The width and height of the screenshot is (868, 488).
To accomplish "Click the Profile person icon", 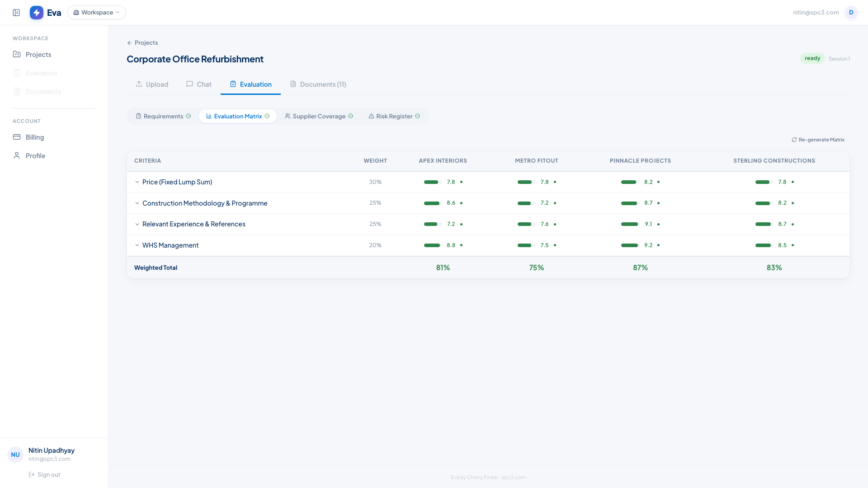I will point(17,155).
